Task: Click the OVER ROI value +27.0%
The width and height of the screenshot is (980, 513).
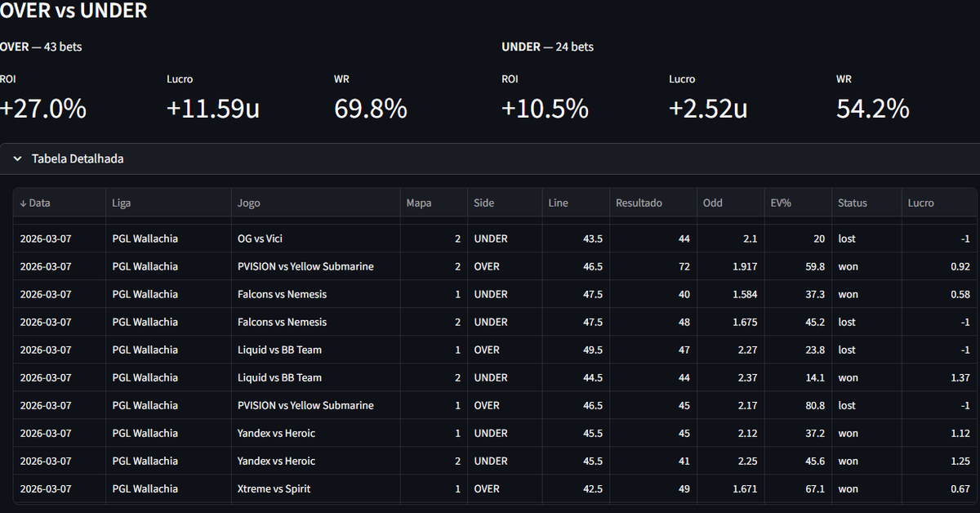Action: 42,109
